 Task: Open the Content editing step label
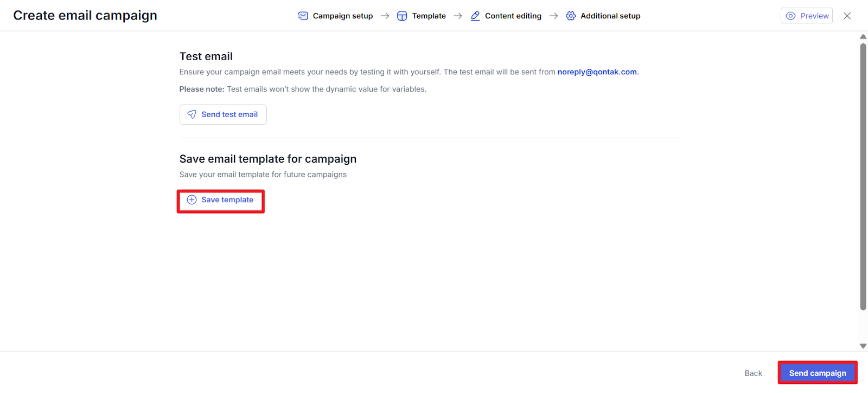click(513, 16)
